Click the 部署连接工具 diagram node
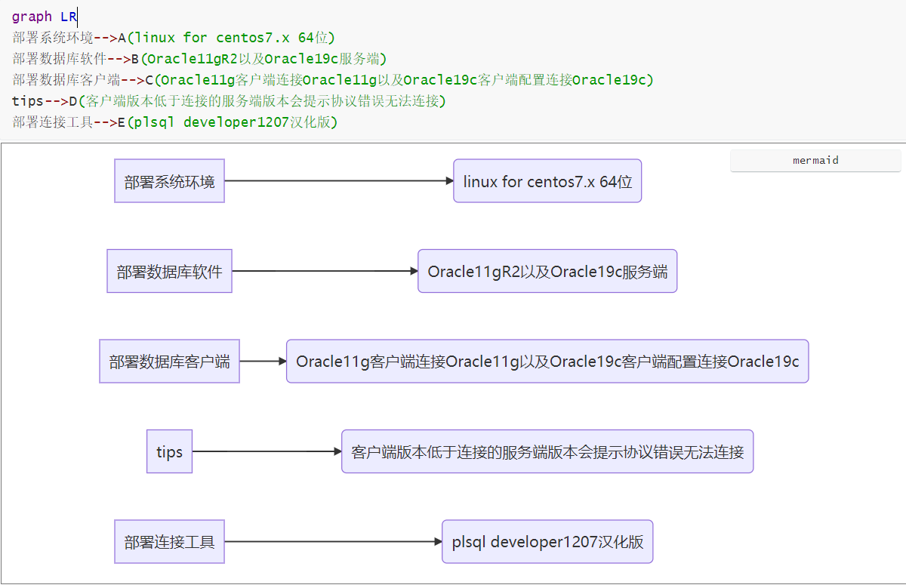The height and width of the screenshot is (588, 906). point(170,542)
